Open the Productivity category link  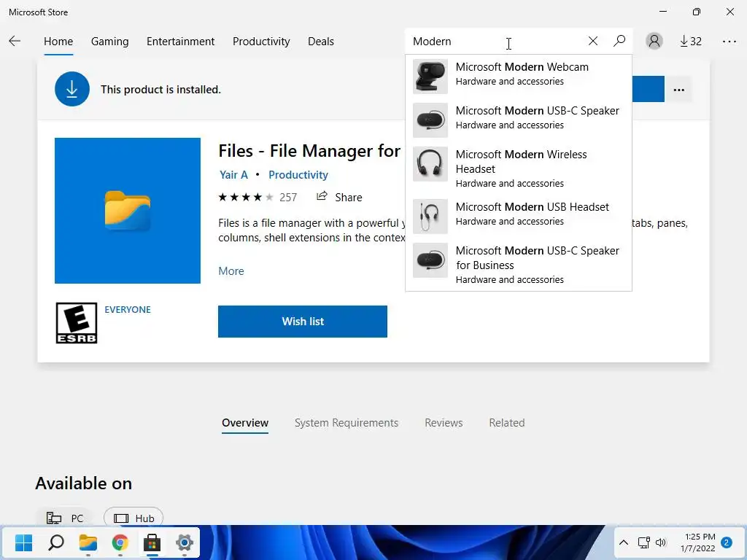coord(298,175)
